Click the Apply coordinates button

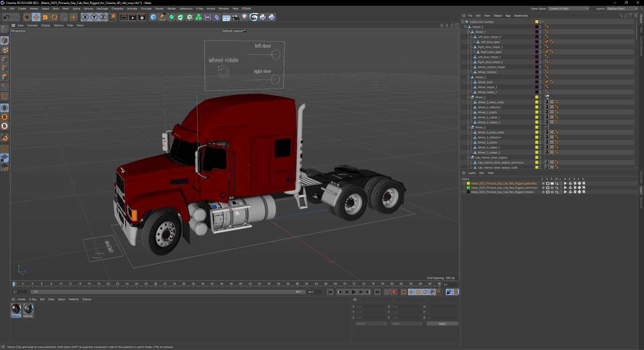442,323
